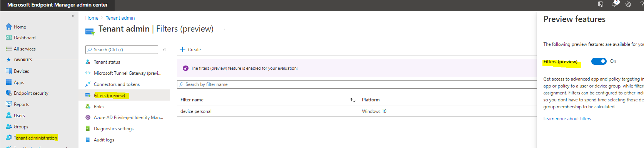Click the Dashboard chart icon
This screenshot has height=148, width=644.
coord(9,38)
